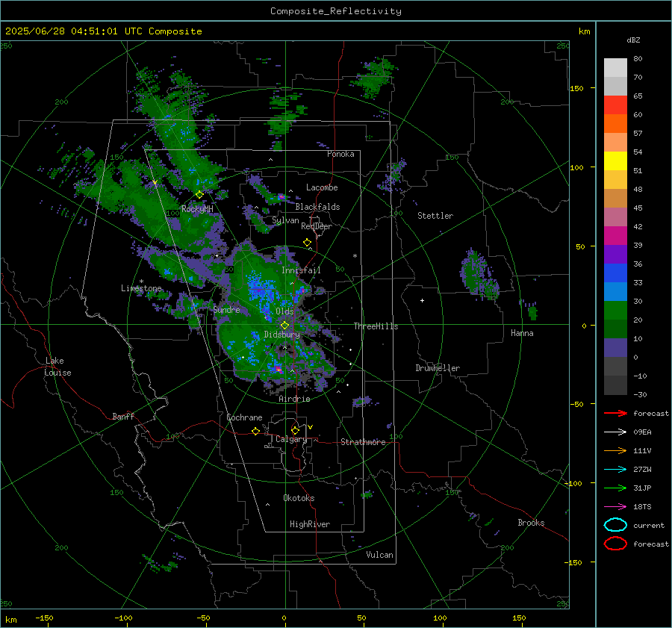Click the Calgary label
The height and width of the screenshot is (628, 672).
(x=291, y=439)
